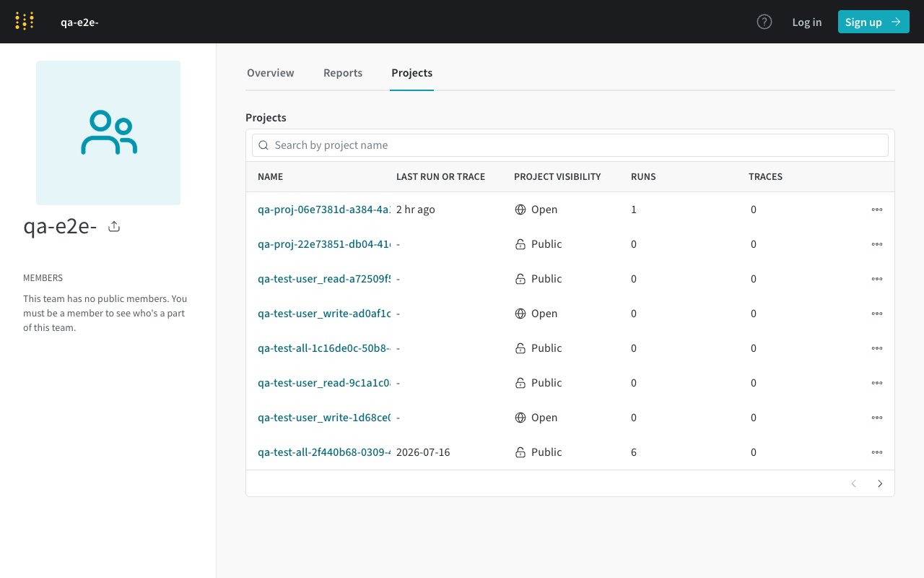Open the more options for qa-proj-06e7381d row
This screenshot has width=924, height=578.
(877, 210)
